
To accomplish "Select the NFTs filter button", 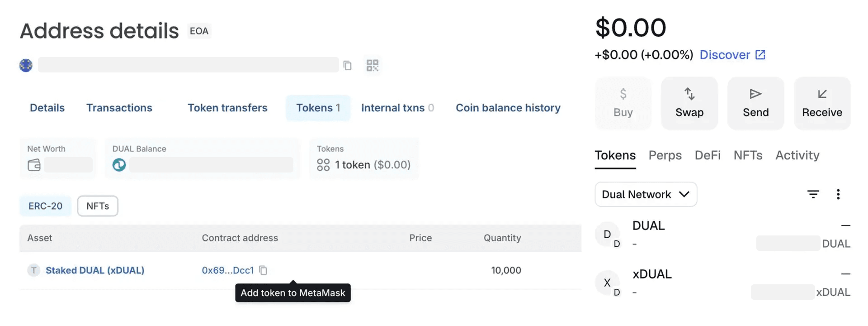I will click(x=98, y=206).
